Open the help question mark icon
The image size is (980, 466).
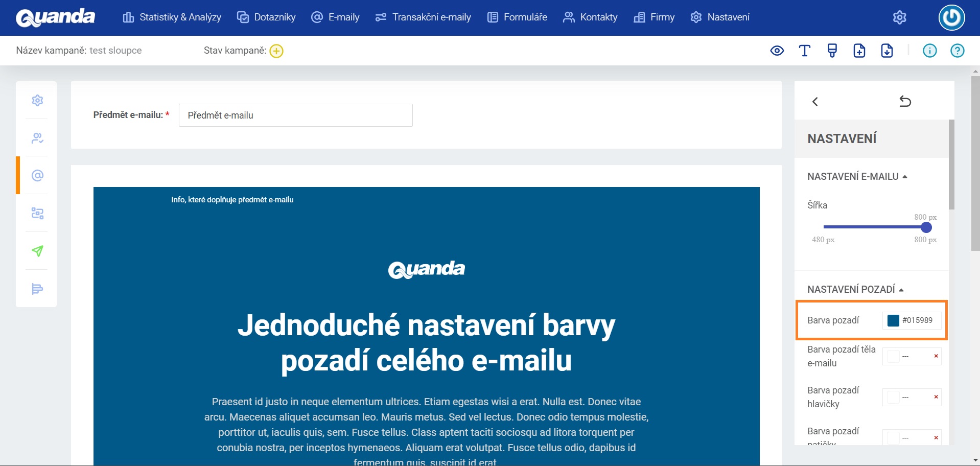pos(957,51)
